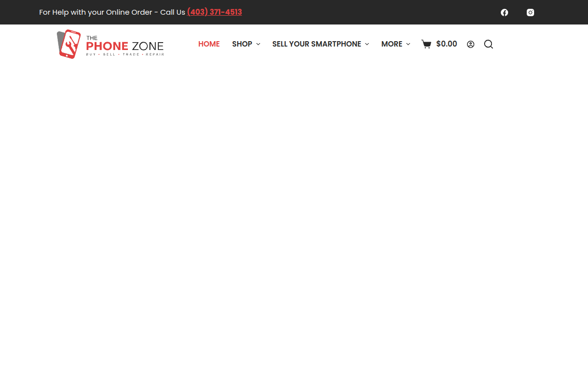The width and height of the screenshot is (588, 392).
Task: Go to the HOME menu item
Action: 209,44
